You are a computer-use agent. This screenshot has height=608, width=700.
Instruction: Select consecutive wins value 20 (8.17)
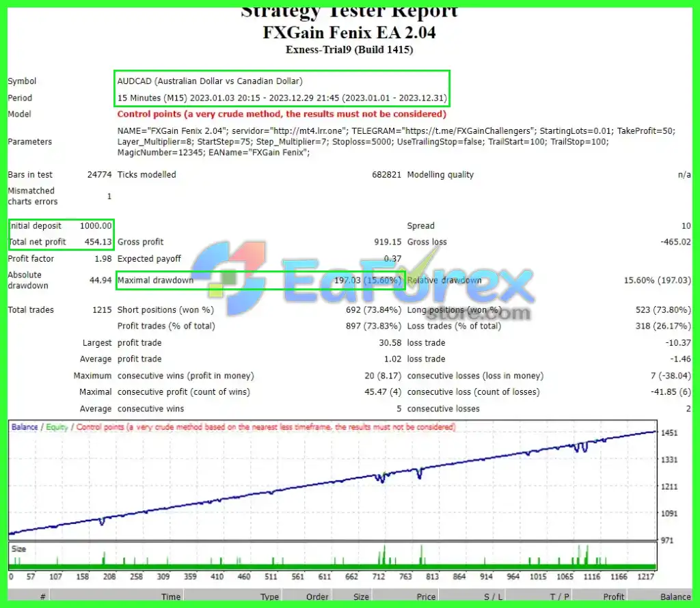[383, 376]
